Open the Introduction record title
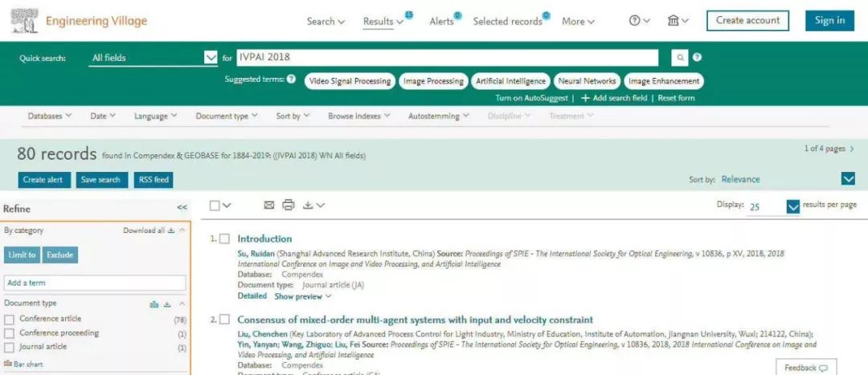868x375 pixels. [x=264, y=239]
